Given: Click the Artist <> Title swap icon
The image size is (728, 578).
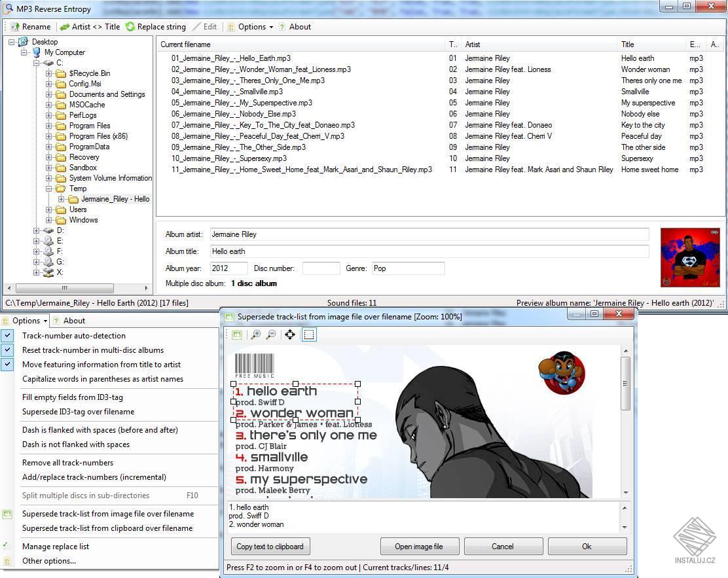Looking at the screenshot, I should click(65, 27).
